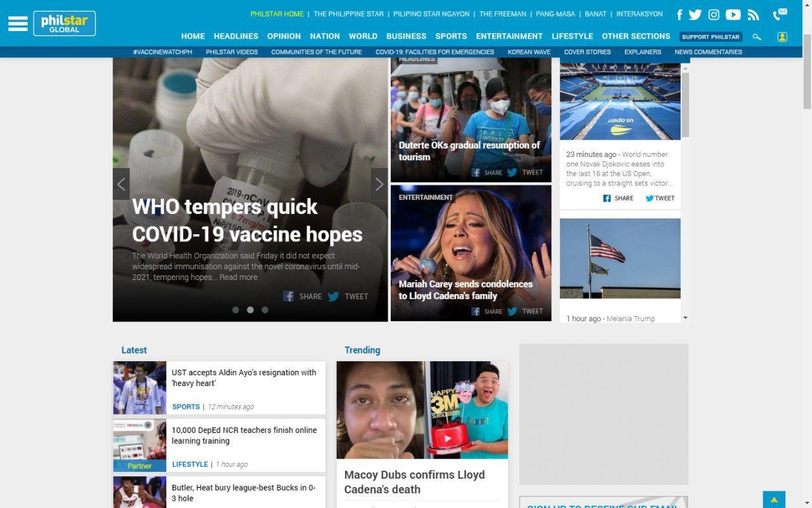Image resolution: width=812 pixels, height=508 pixels.
Task: Click the Support Philstar button
Action: 710,37
